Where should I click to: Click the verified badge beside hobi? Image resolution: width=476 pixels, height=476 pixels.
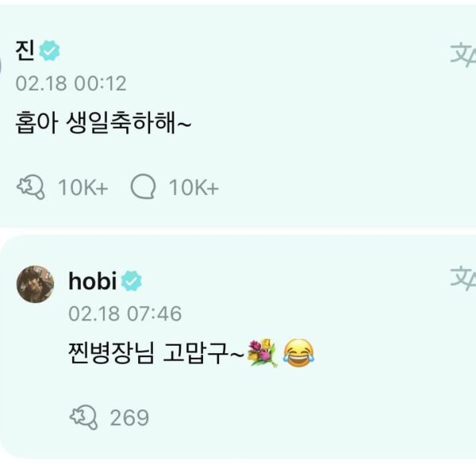pyautogui.click(x=132, y=280)
